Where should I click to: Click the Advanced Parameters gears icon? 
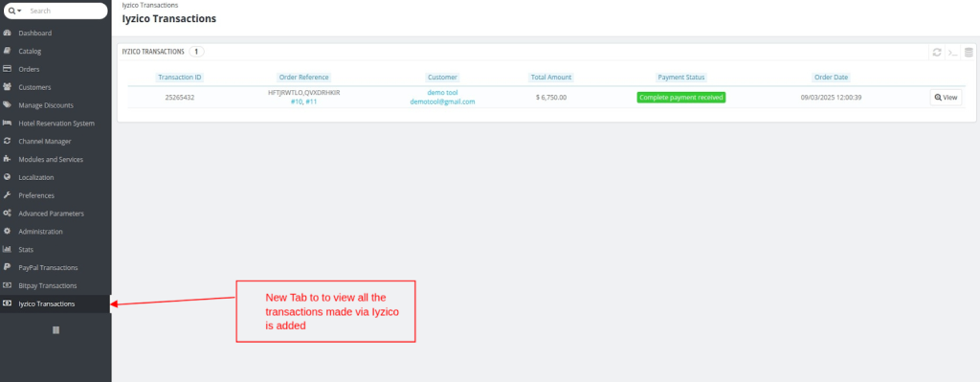point(7,213)
